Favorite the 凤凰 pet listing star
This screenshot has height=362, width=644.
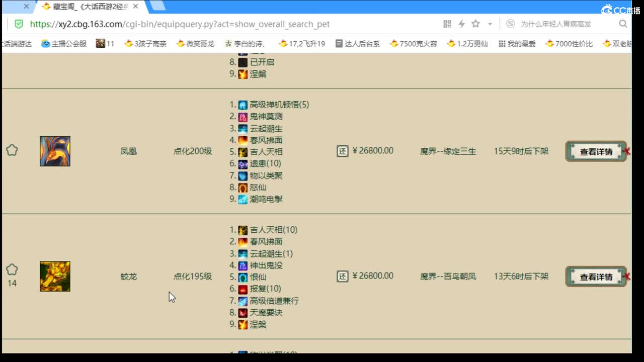[x=12, y=150]
